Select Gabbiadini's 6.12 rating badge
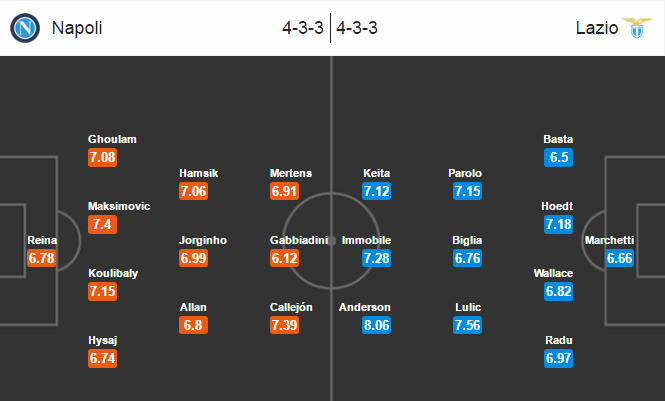Screen dimensions: 665x401 point(284,258)
